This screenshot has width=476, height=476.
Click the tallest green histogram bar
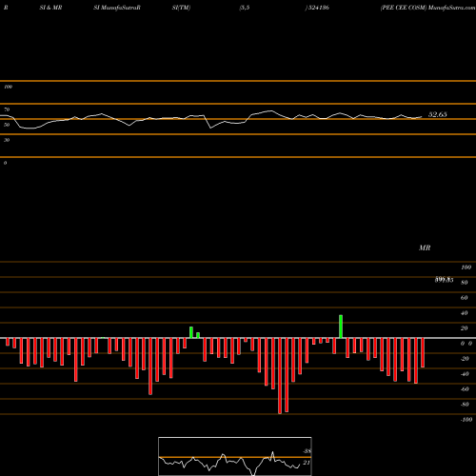(341, 327)
